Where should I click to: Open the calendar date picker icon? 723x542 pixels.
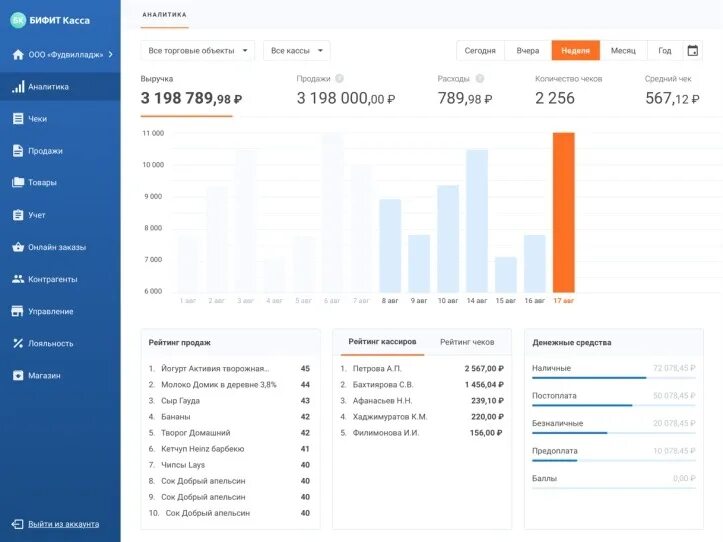click(693, 51)
